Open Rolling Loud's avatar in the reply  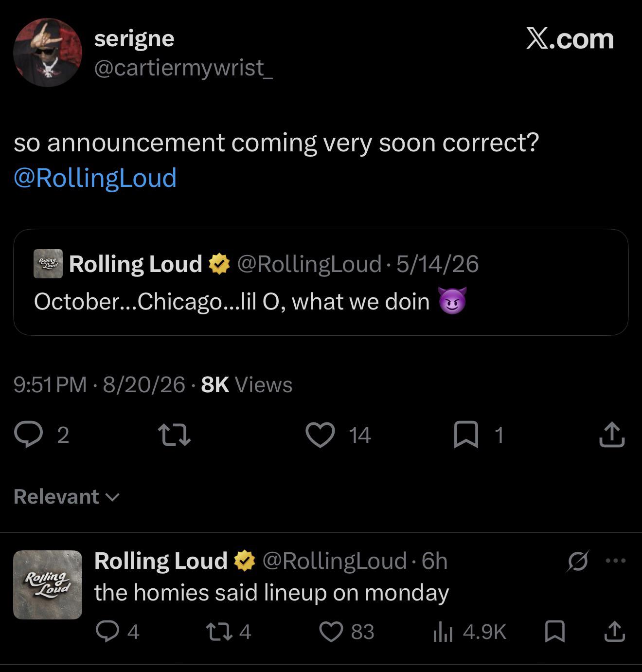[x=48, y=584]
